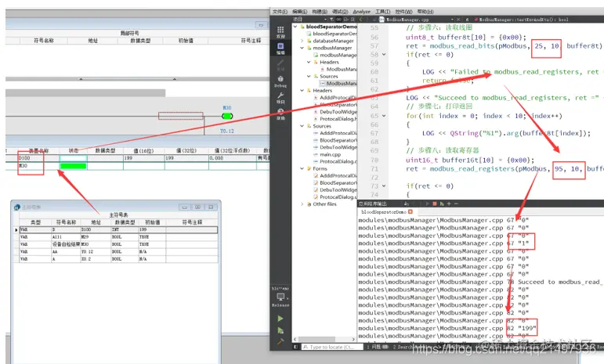Open the Analyze menu
Viewport: 604px width, 364px height.
(x=361, y=12)
